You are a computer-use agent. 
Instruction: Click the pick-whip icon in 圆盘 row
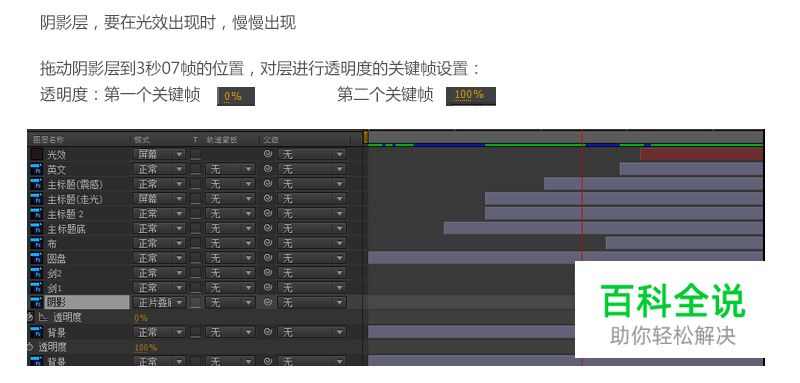coord(268,258)
